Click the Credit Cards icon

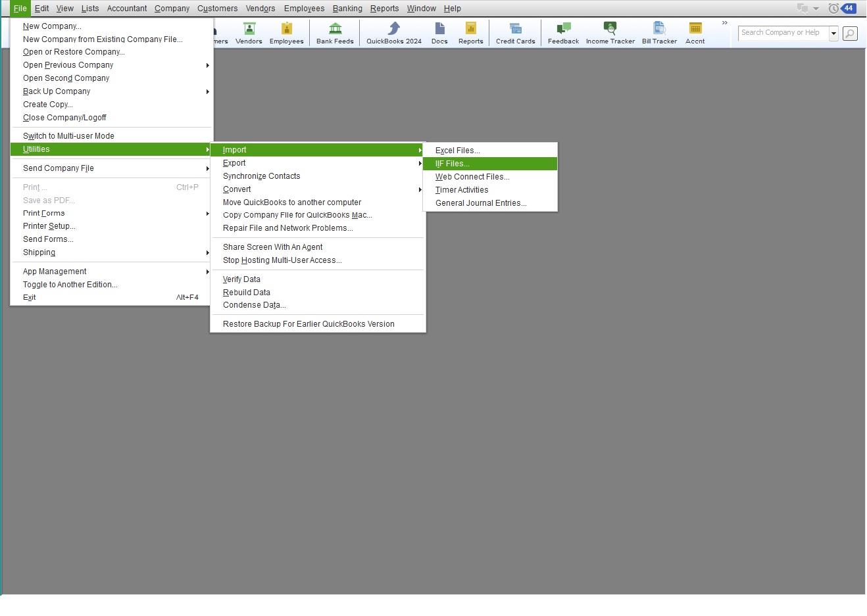coord(515,33)
